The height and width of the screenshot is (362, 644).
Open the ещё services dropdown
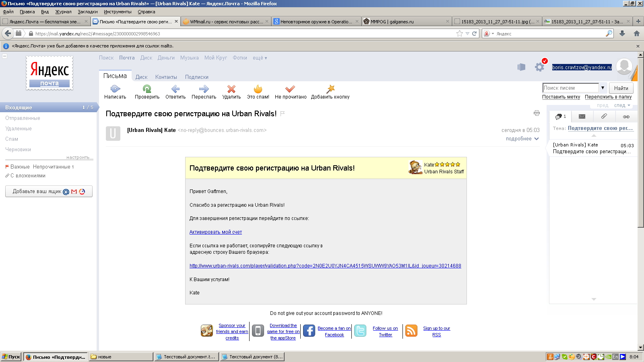(260, 58)
